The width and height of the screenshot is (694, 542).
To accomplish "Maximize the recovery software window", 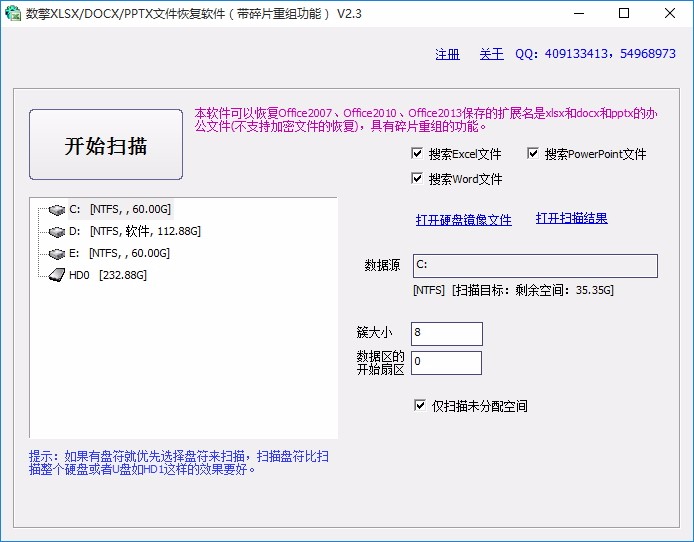I will pyautogui.click(x=624, y=13).
